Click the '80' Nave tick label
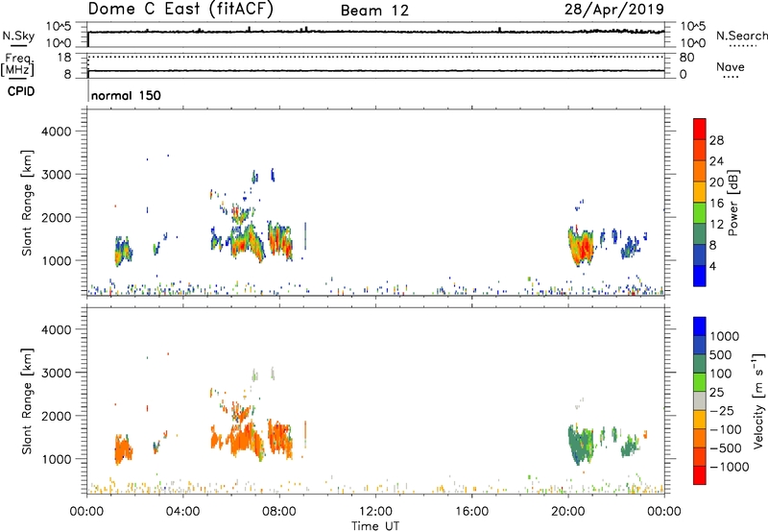This screenshot has height=532, width=768. point(686,58)
